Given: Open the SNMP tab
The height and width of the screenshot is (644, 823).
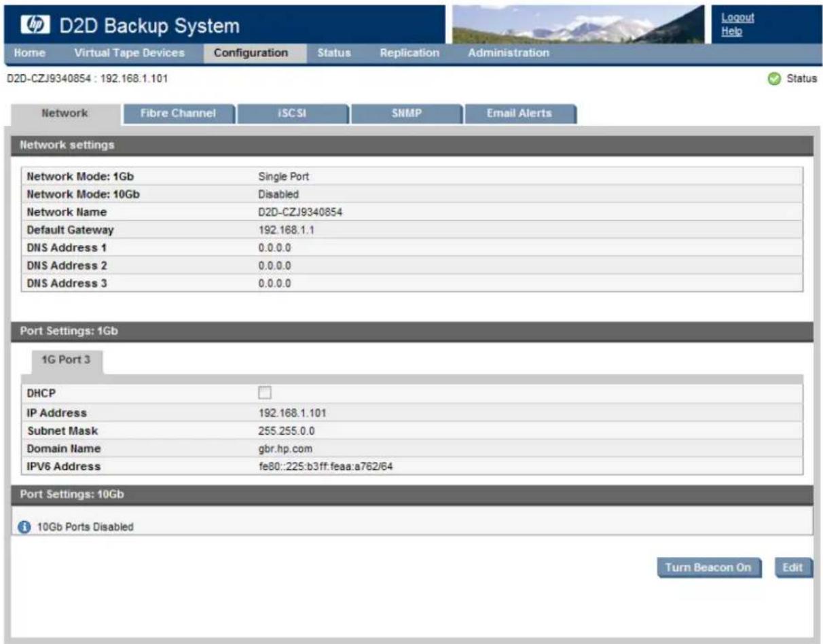Looking at the screenshot, I should (x=407, y=114).
